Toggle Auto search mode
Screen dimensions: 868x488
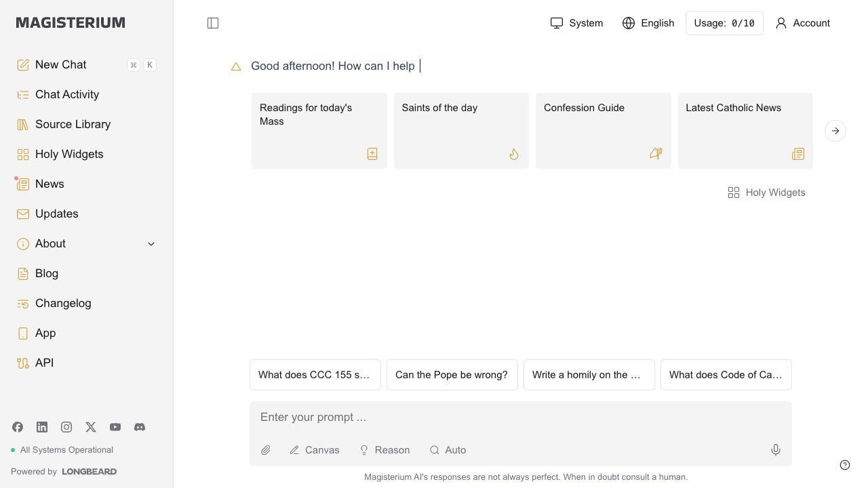448,450
